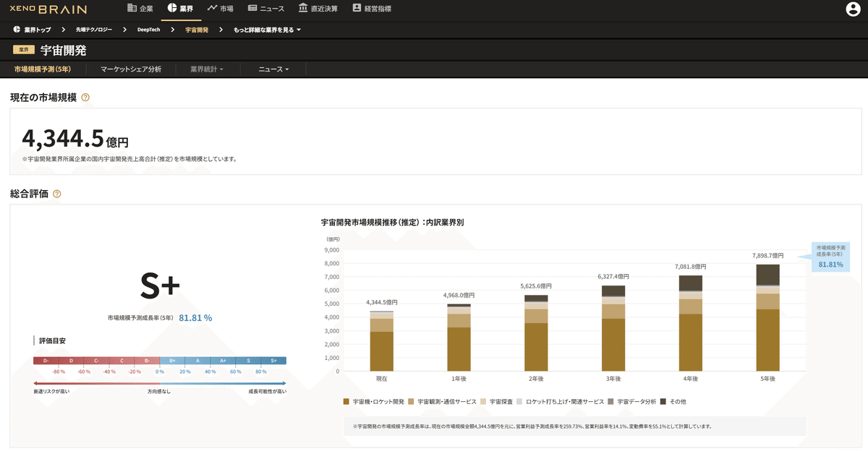The width and height of the screenshot is (868, 451).
Task: Expand もっと詳細な業界を見る dropdown
Action: point(267,30)
